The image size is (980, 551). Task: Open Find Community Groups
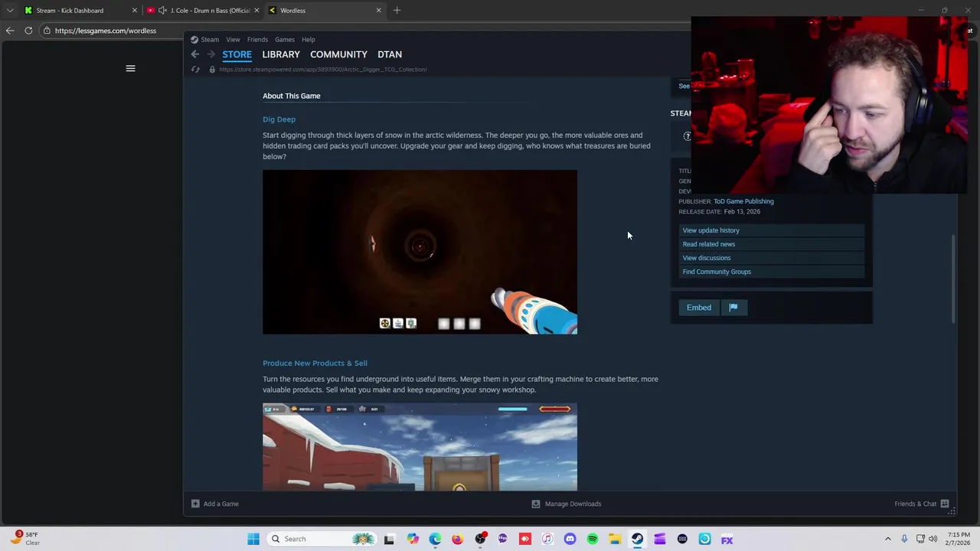point(772,272)
